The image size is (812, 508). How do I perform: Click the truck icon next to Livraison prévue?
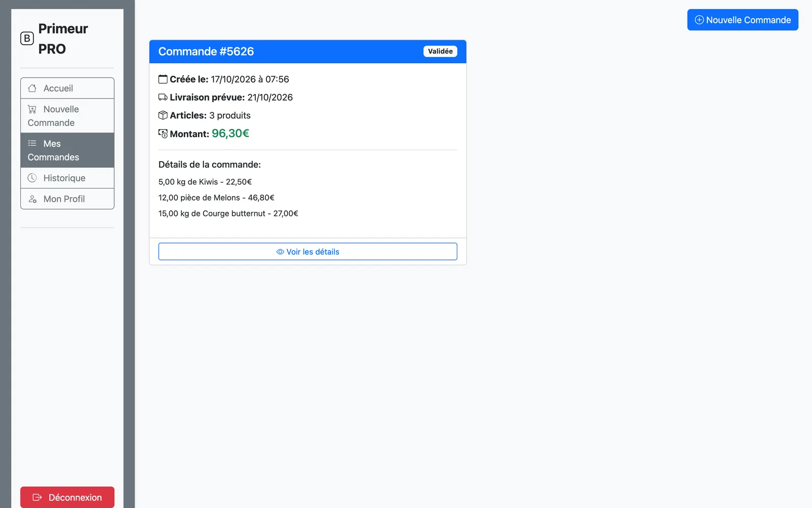[163, 97]
